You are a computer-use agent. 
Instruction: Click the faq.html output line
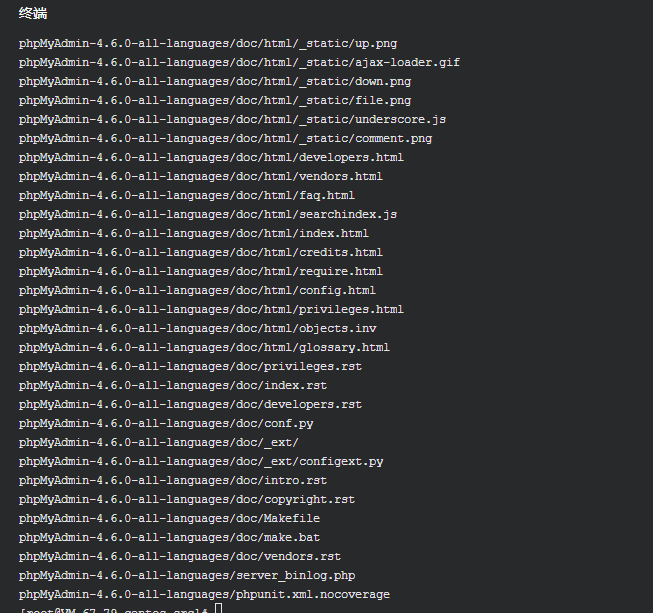187,196
